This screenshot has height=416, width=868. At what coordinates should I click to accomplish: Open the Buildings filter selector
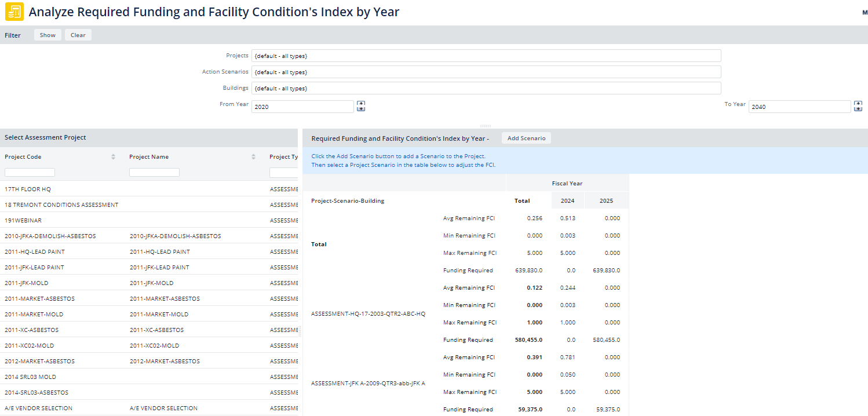(x=486, y=88)
